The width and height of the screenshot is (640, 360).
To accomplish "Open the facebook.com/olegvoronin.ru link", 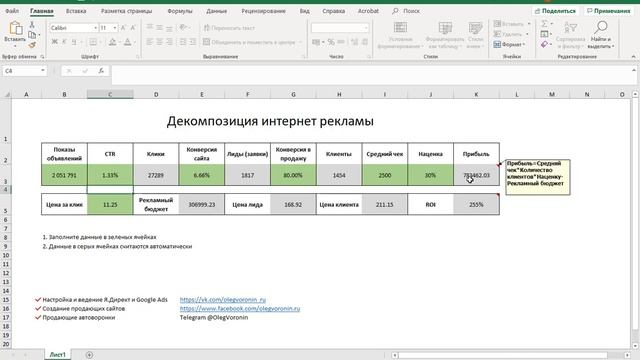I will coord(240,309).
